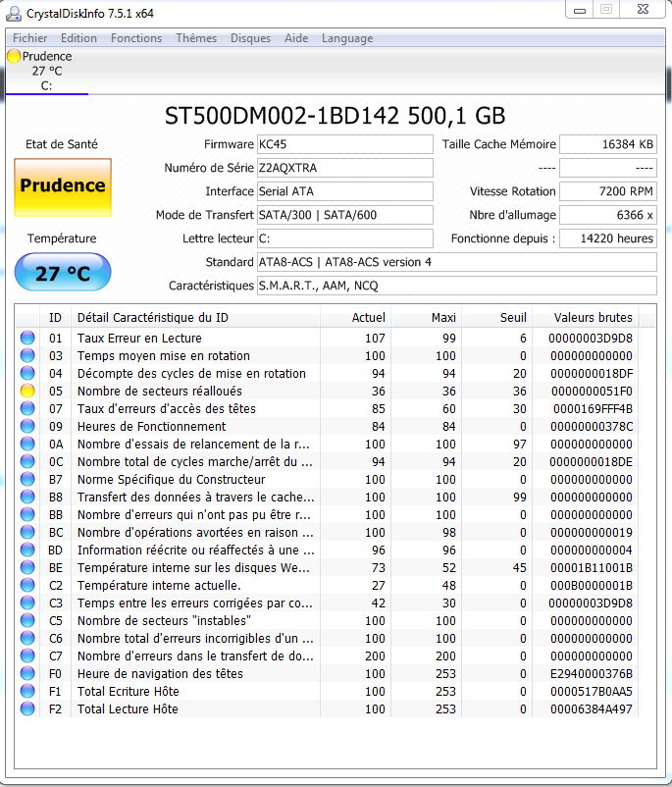Image resolution: width=672 pixels, height=787 pixels.
Task: Click raw value 0000000051F0
Action: (x=592, y=391)
